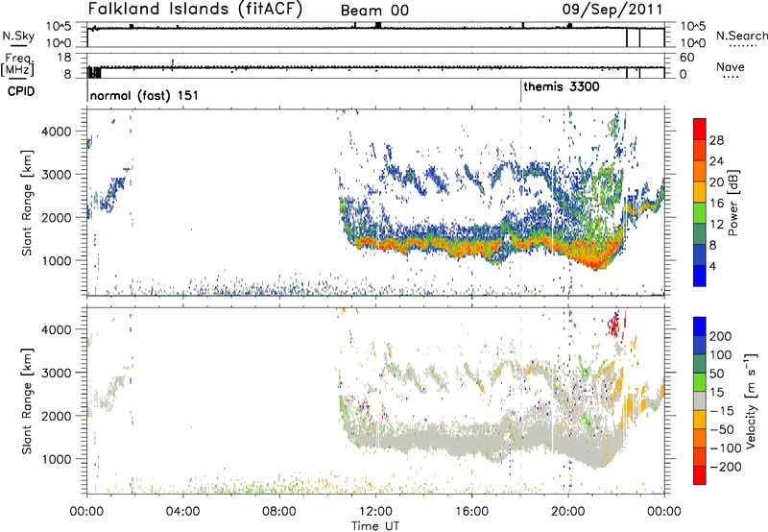Click the 'Freq. [MHz]' axis label
Screen dimensions: 768x532
[x=17, y=64]
